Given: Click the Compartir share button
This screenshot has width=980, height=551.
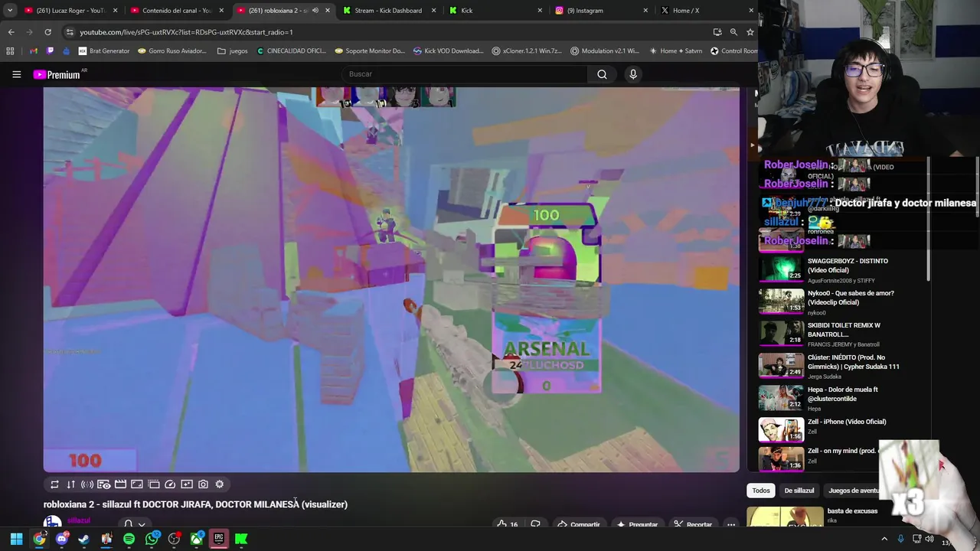Looking at the screenshot, I should (x=579, y=524).
